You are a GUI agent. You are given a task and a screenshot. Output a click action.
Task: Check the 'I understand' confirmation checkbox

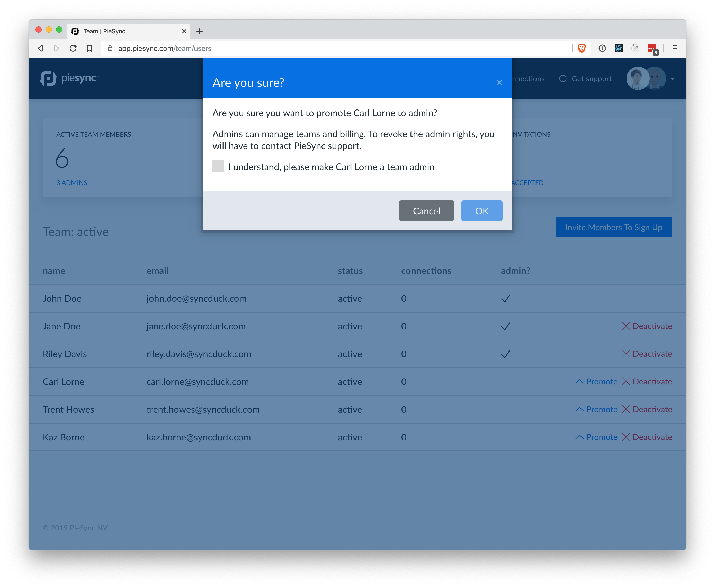pos(218,166)
